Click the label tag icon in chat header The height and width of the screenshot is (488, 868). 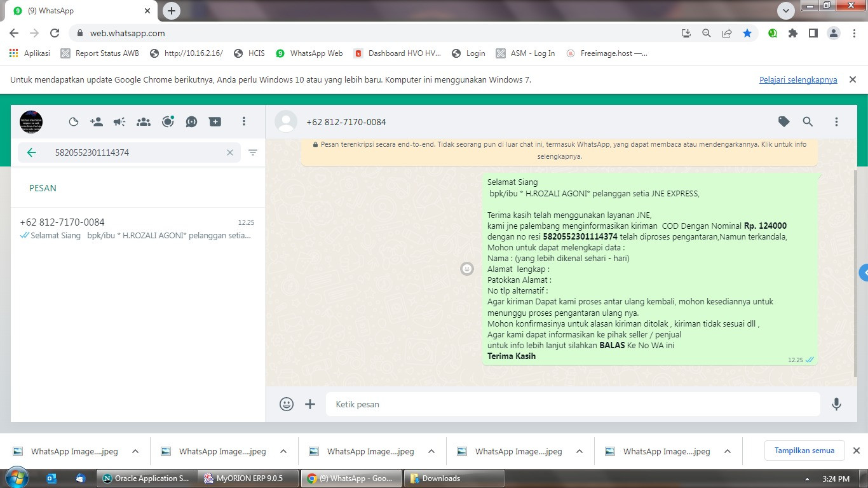click(784, 121)
